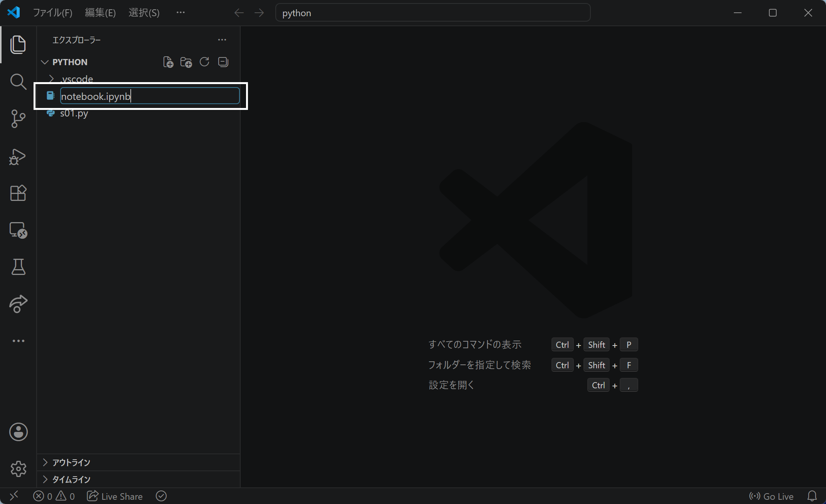Open notifications bell in status bar
Image resolution: width=826 pixels, height=504 pixels.
[x=812, y=496]
